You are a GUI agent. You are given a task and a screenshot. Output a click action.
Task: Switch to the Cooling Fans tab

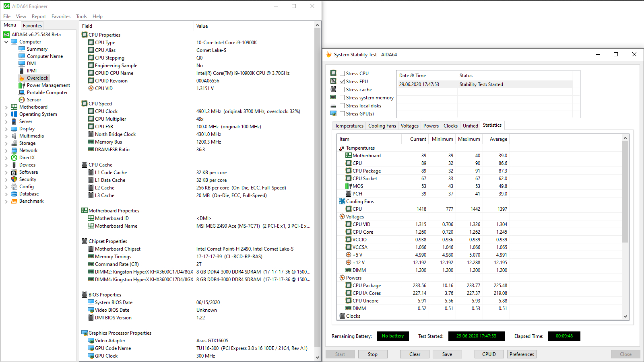(382, 126)
